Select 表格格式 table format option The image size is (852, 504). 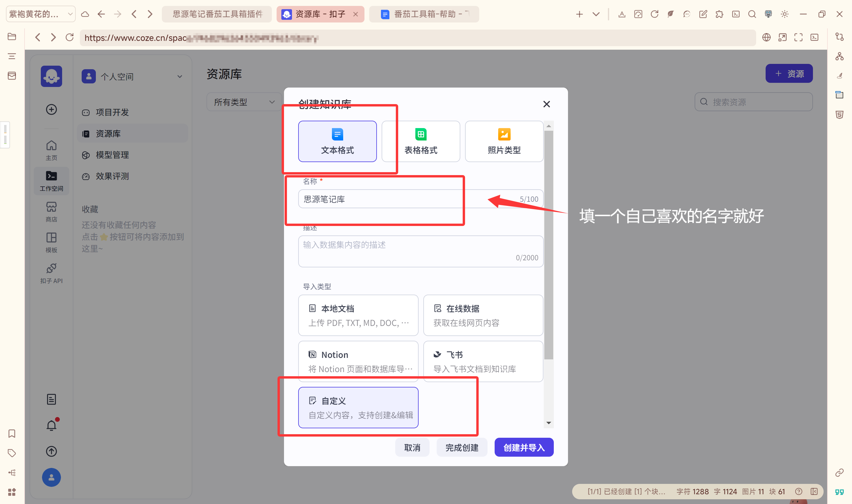point(420,141)
